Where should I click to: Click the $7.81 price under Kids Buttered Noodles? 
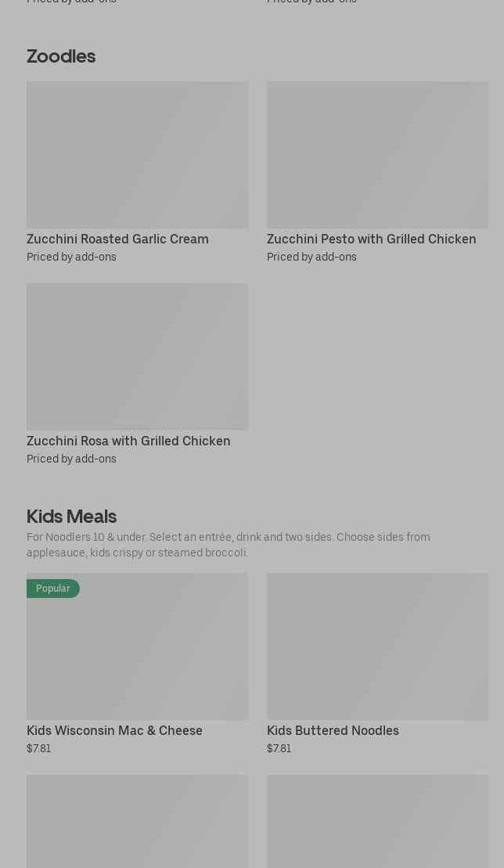(279, 749)
